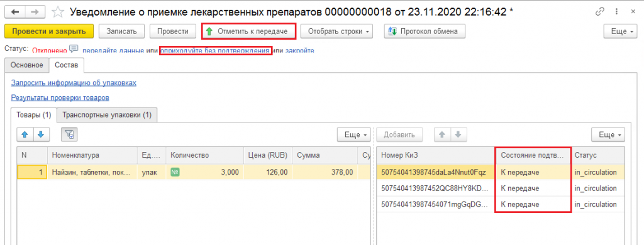Image resolution: width=644 pixels, height=245 pixels.
Task: Click the price cell 126,00
Action: [268, 172]
